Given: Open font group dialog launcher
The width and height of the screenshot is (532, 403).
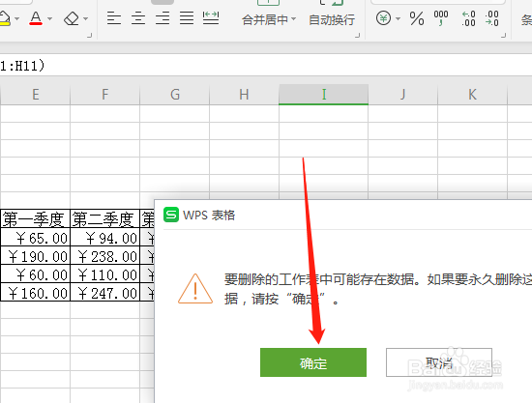Looking at the screenshot, I should coord(90,35).
